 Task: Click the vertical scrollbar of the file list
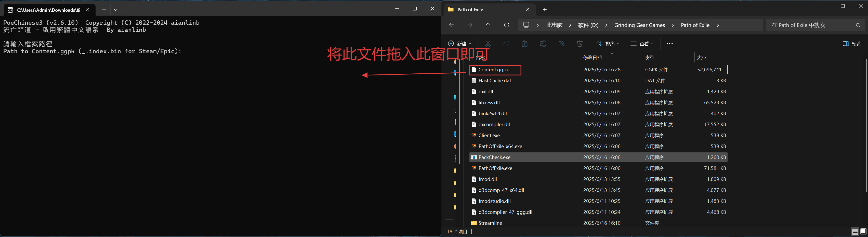coord(866,125)
